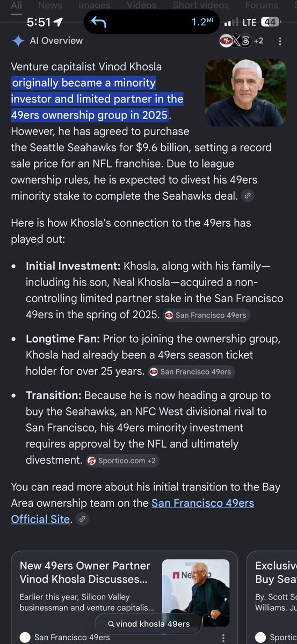
Task: Tap the back arrow in the Dynamic Island
Action: (98, 22)
